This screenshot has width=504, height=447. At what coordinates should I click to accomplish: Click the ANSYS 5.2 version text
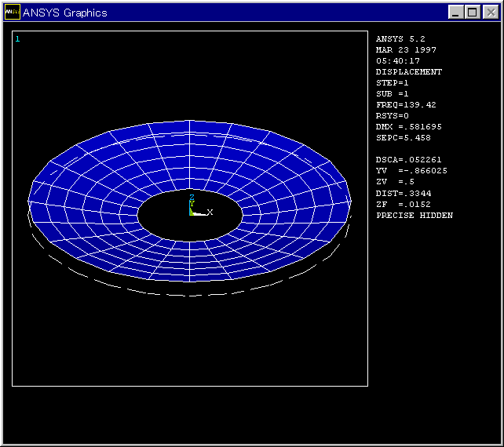point(400,38)
